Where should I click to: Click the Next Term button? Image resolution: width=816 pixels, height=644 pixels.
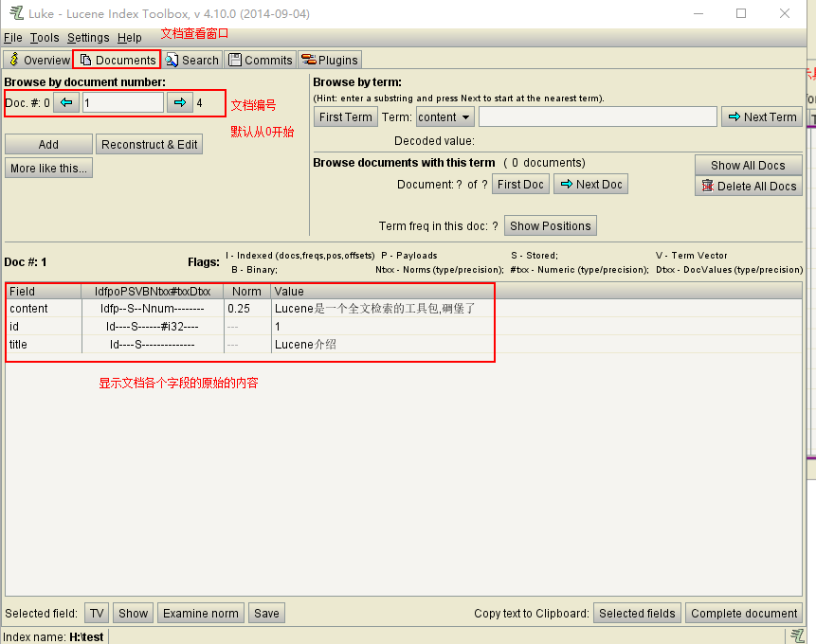(x=761, y=117)
